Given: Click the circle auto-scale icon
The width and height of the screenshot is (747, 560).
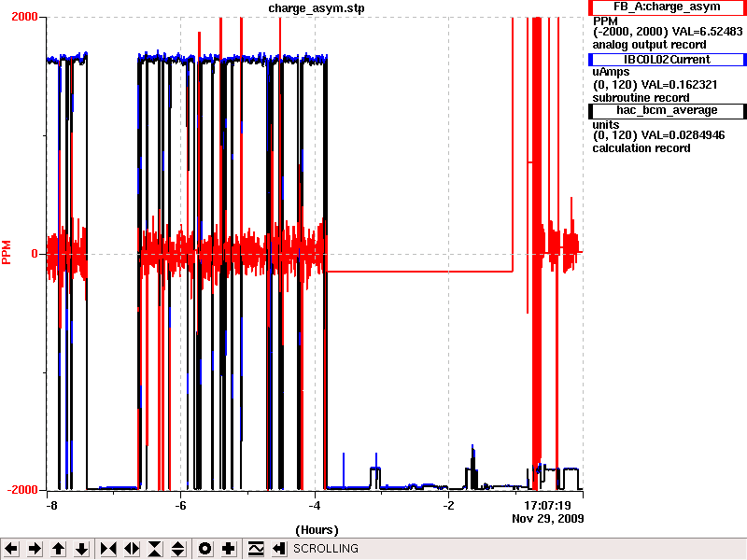Looking at the screenshot, I should pos(204,549).
